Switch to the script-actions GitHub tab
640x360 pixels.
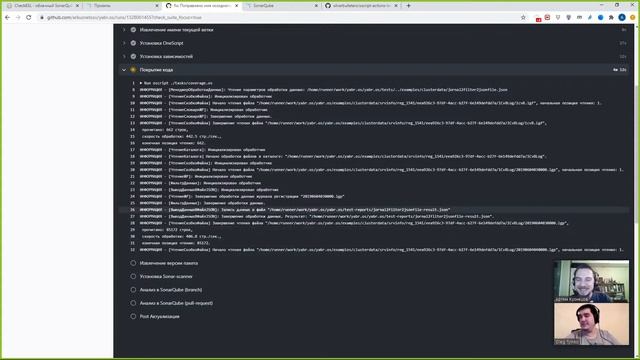(361, 6)
